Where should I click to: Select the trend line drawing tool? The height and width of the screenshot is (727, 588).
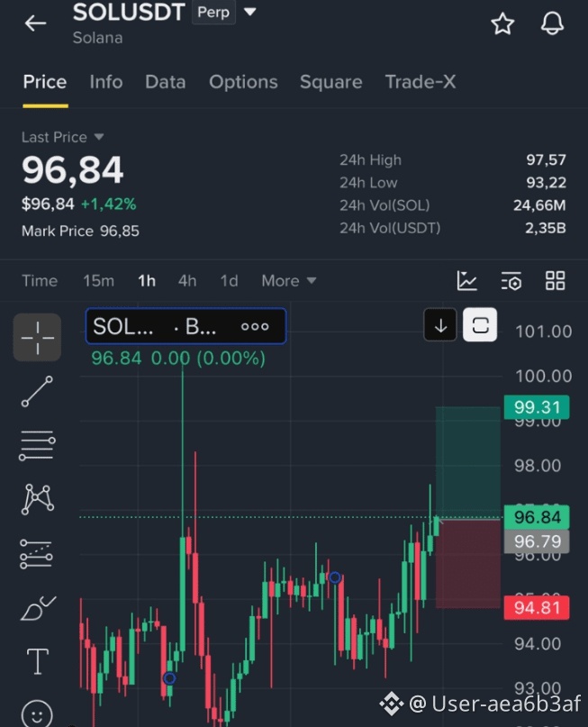tap(37, 392)
